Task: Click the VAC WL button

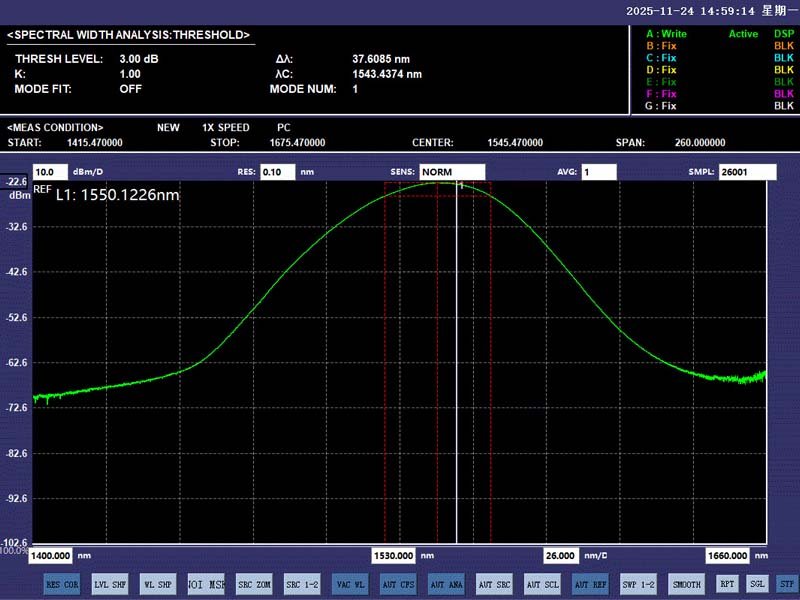Action: 350,584
